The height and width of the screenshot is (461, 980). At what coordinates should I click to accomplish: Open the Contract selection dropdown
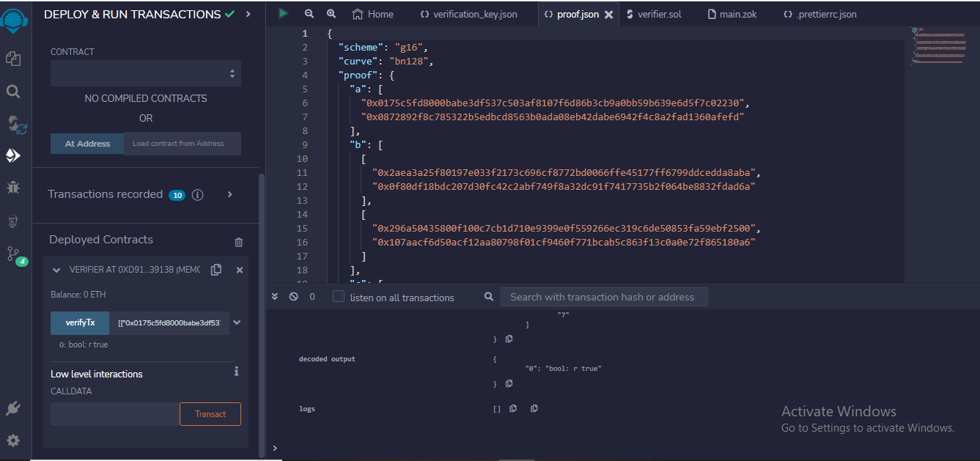coord(145,73)
